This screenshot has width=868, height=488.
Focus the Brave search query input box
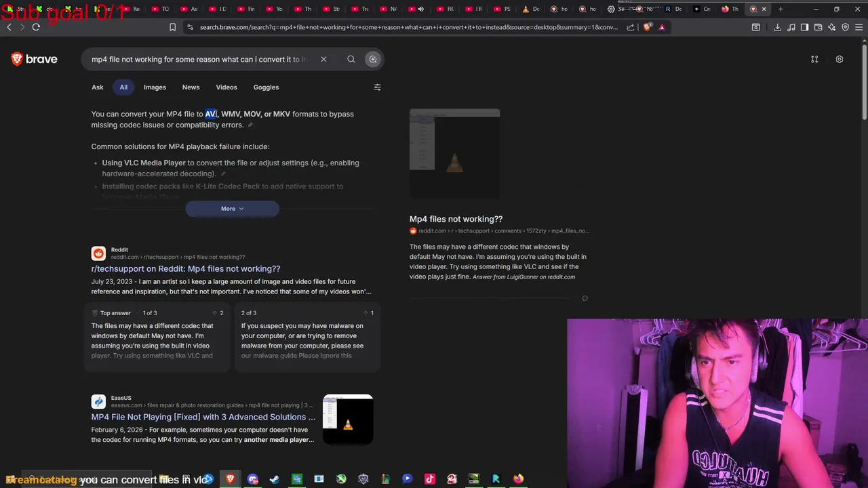[200, 59]
